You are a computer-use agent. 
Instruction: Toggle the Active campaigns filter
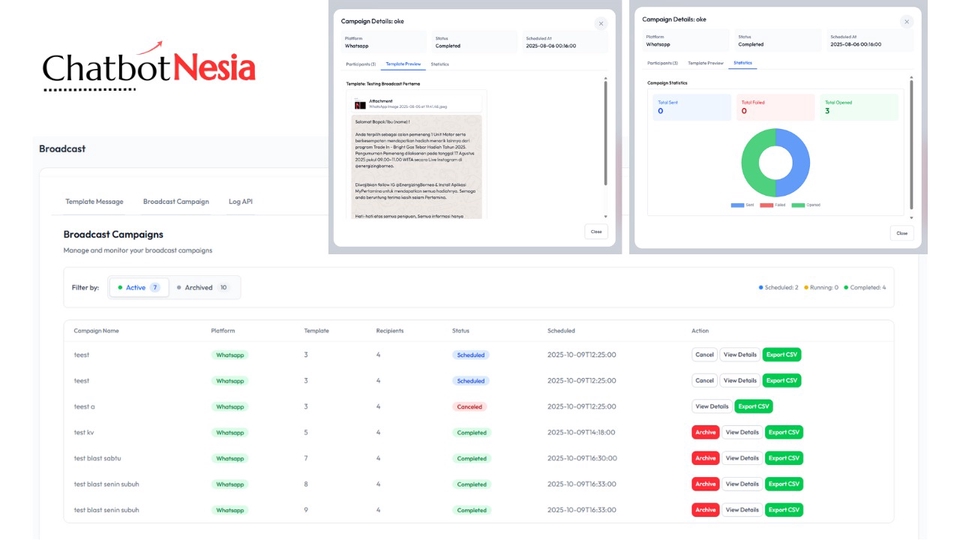tap(139, 288)
